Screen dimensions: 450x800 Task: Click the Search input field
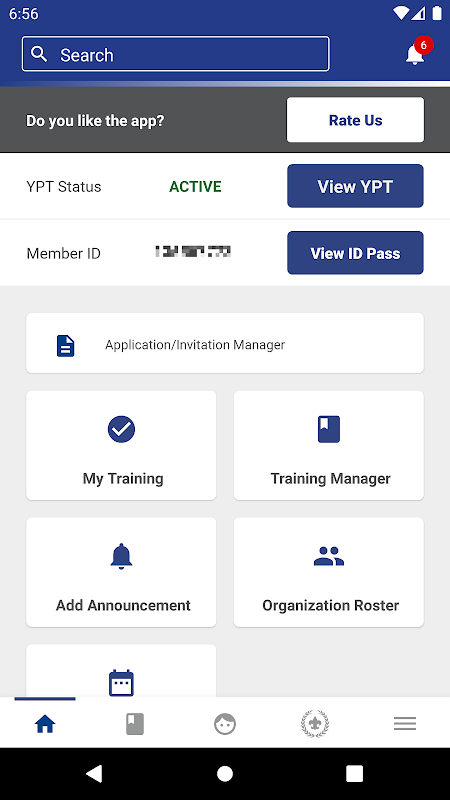click(176, 54)
